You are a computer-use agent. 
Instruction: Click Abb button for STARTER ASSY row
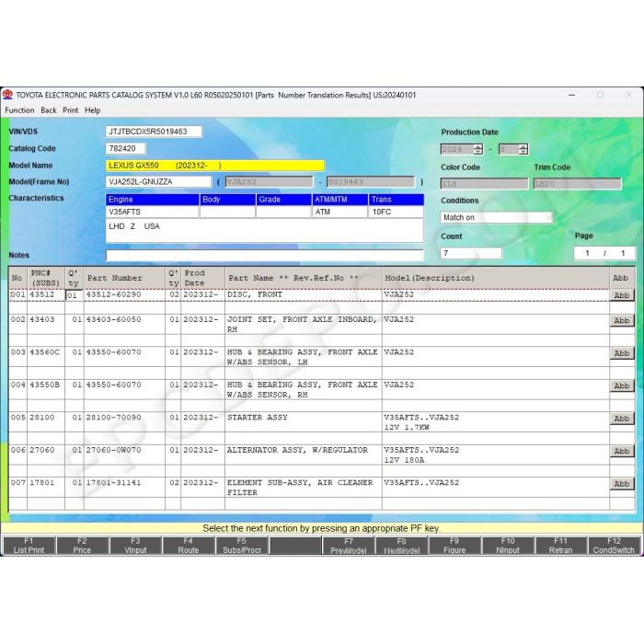coord(622,419)
